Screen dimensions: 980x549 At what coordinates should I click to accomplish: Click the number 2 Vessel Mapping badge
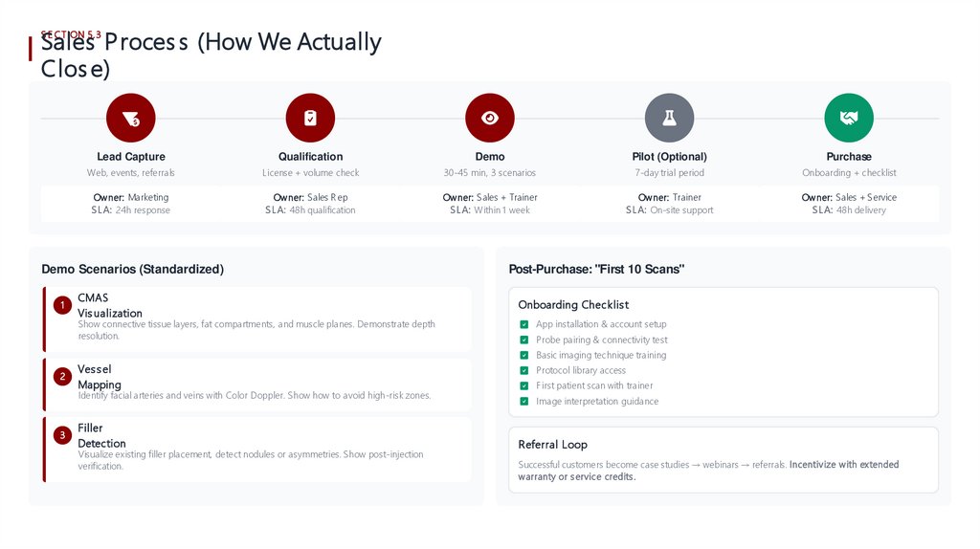coord(62,377)
